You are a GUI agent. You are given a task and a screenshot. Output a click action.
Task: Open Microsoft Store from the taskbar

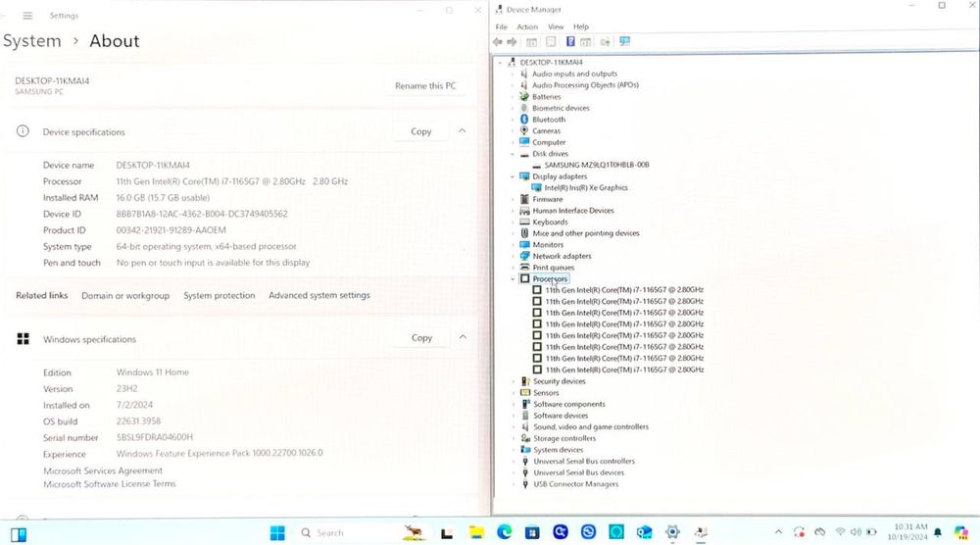point(532,532)
